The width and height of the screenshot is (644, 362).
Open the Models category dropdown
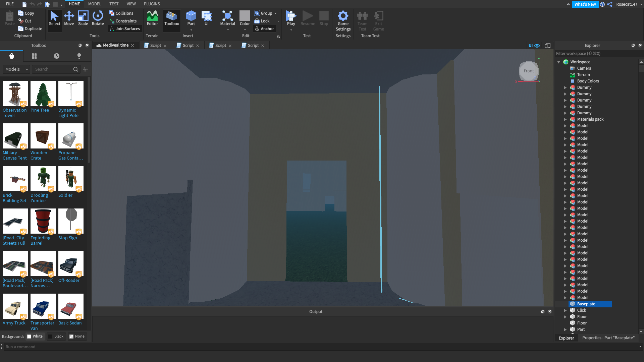point(16,69)
